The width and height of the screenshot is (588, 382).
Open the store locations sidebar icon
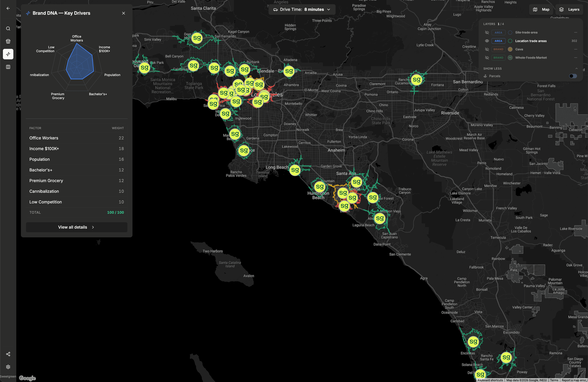pos(8,41)
